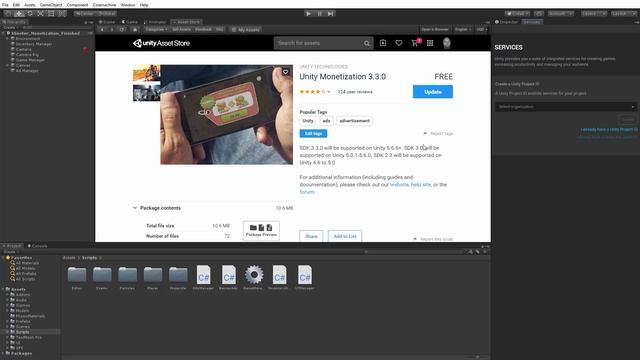Select the Rect Transform tool
640x360 pixels.
click(x=51, y=13)
